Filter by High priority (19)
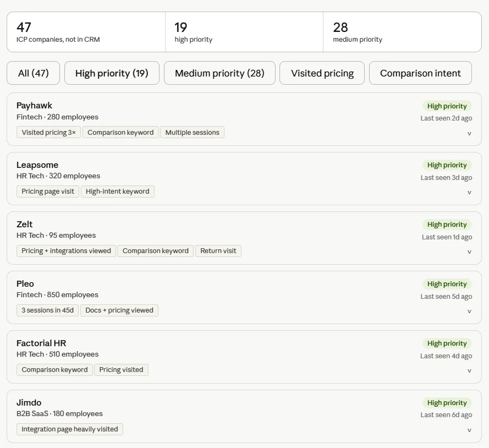Screen dimensions: 489x448 [112, 73]
